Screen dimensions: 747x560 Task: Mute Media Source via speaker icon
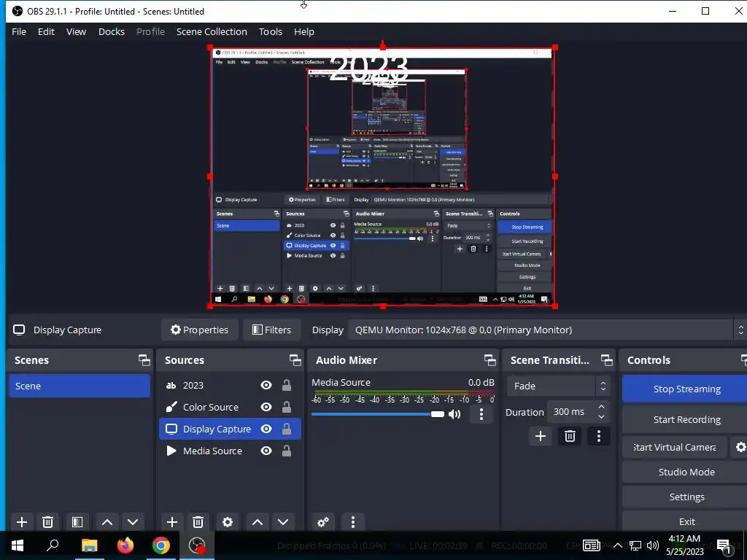tap(454, 414)
